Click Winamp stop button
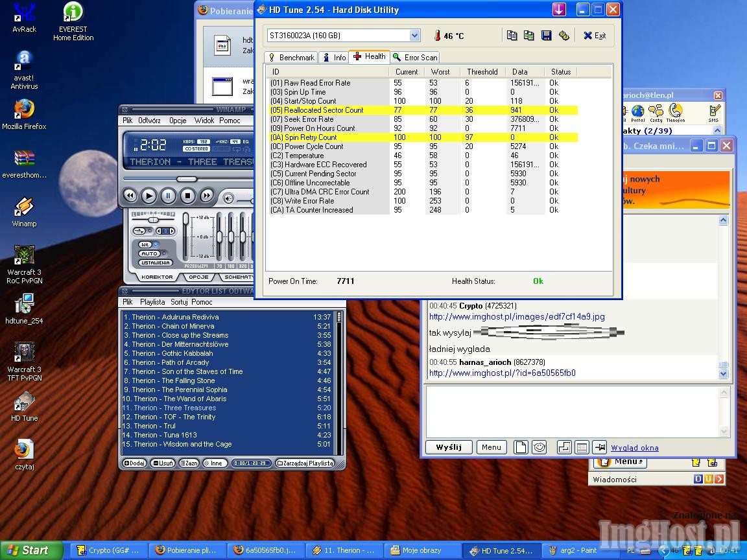The image size is (747, 560). click(187, 196)
